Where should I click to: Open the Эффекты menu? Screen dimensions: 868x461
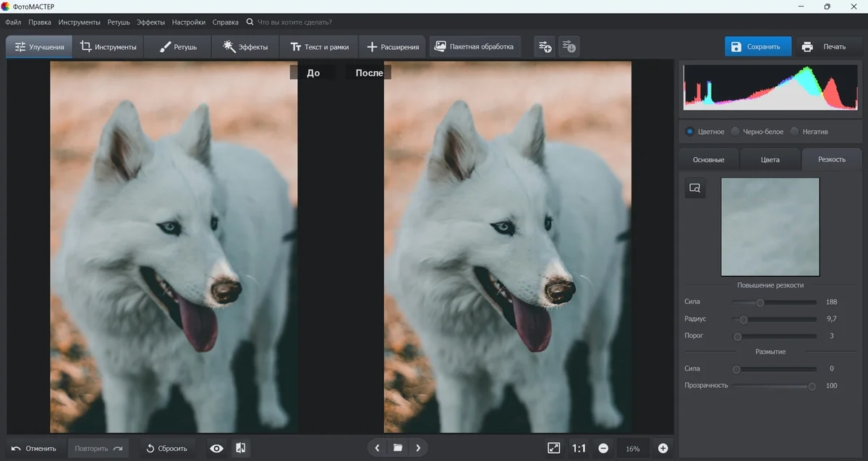coord(150,22)
